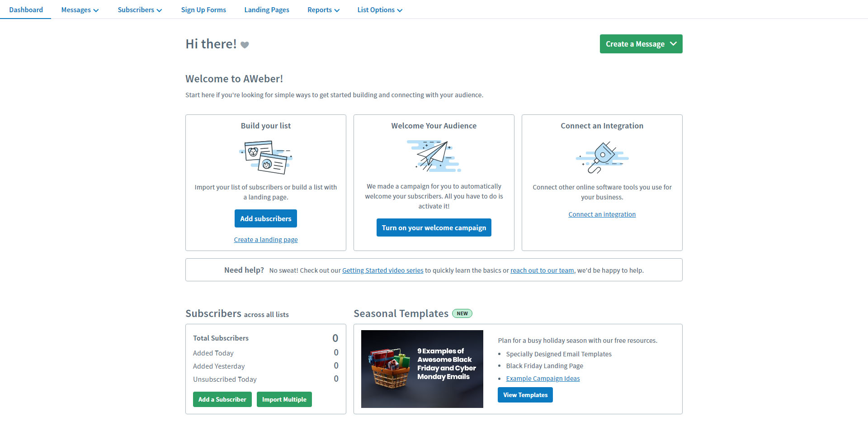The image size is (868, 431).
Task: Expand the List Options menu
Action: coord(380,10)
